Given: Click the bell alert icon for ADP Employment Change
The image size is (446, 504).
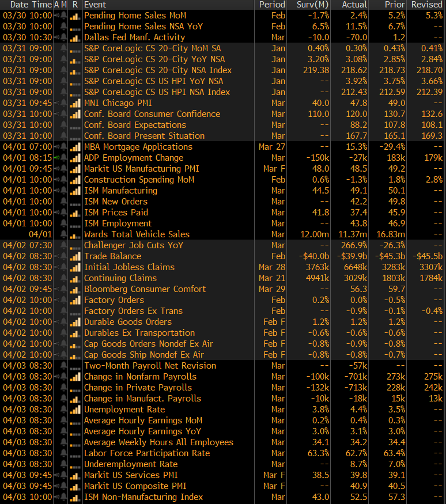Looking at the screenshot, I should 63,158.
